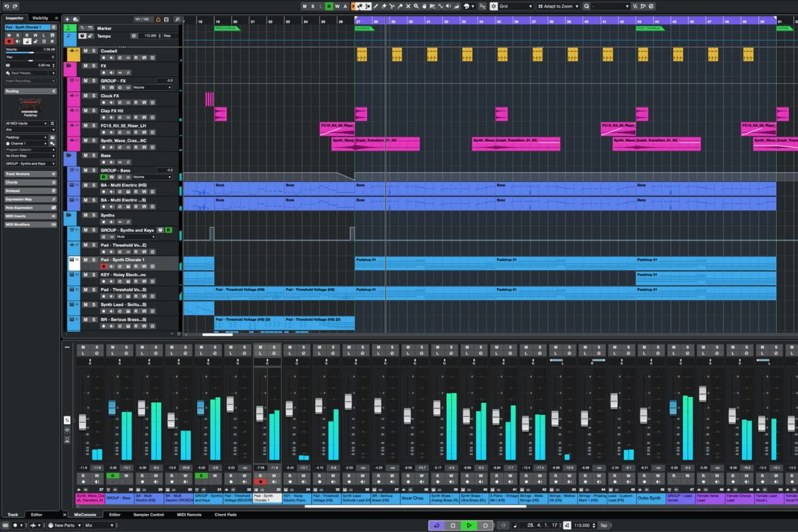Click the MIDI input shuffle icon in Inspector

[x=52, y=123]
